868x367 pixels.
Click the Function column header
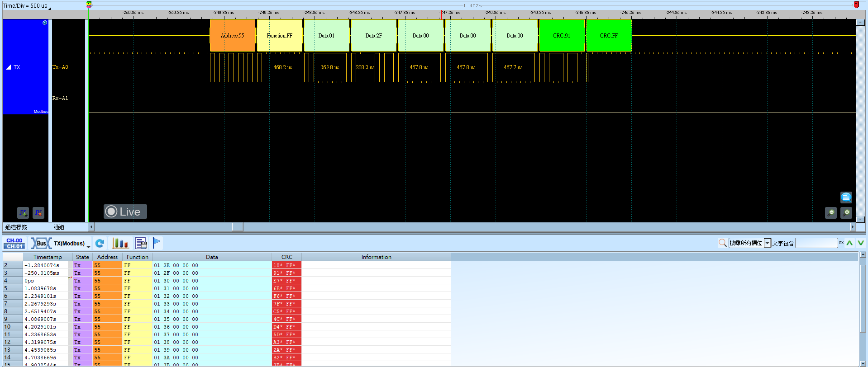click(138, 257)
